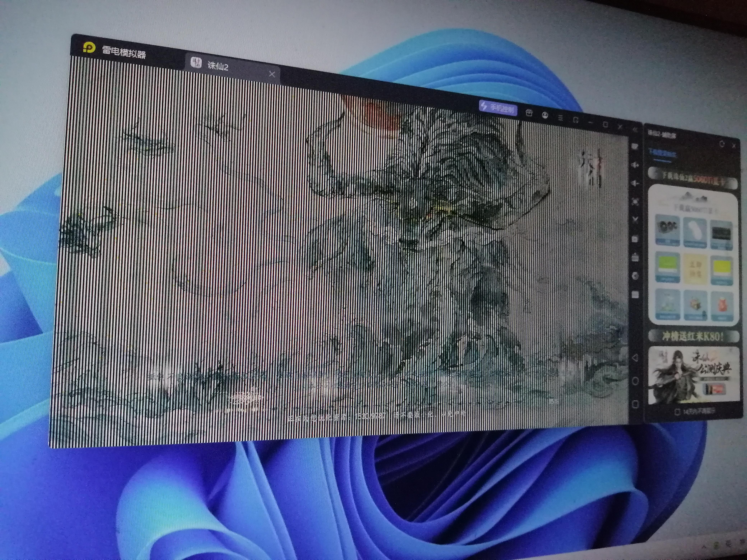Click the Android home circle button
Screen dimensions: 747x560
pos(635,381)
